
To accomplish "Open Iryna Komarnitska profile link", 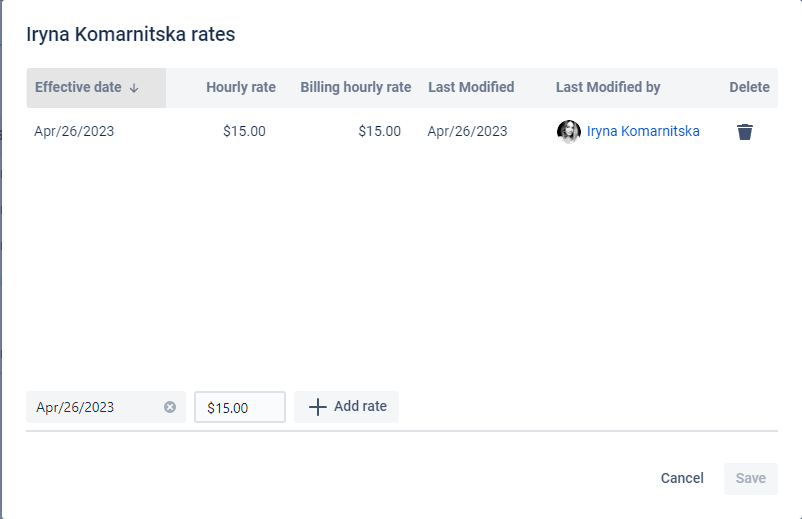I will (643, 131).
